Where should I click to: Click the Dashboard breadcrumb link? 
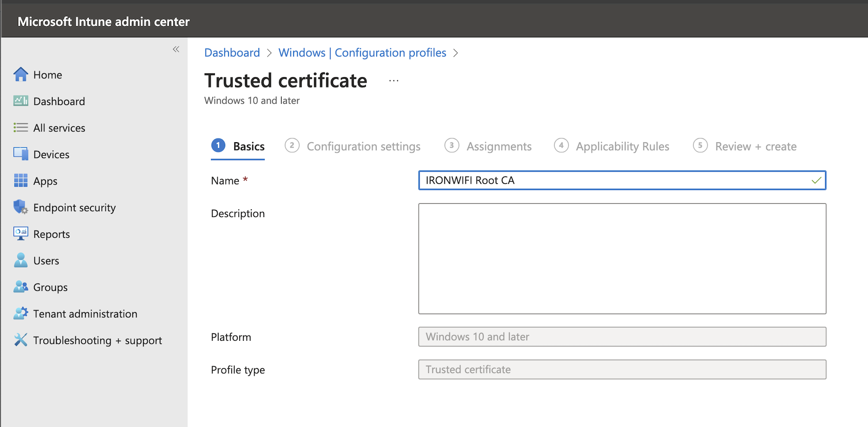click(232, 53)
